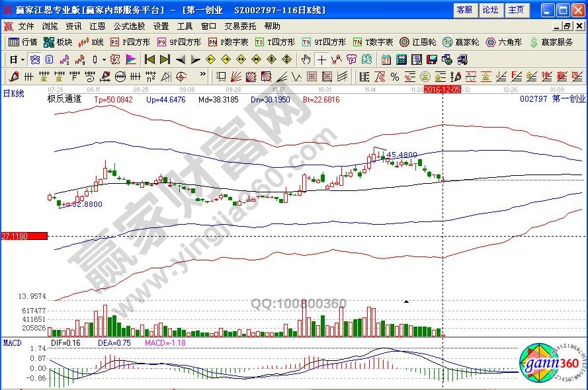The height and width of the screenshot is (390, 588).
Task: Select the hand pan tool
Action: (x=305, y=59)
